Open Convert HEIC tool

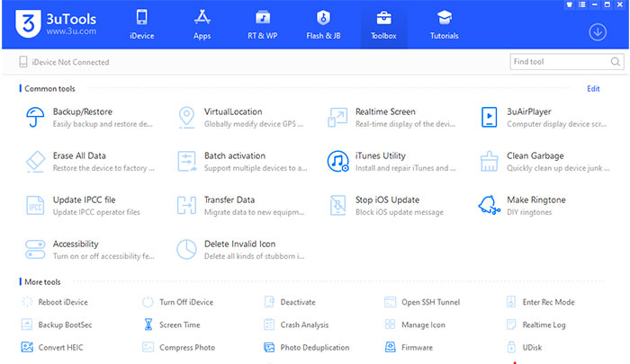point(60,347)
